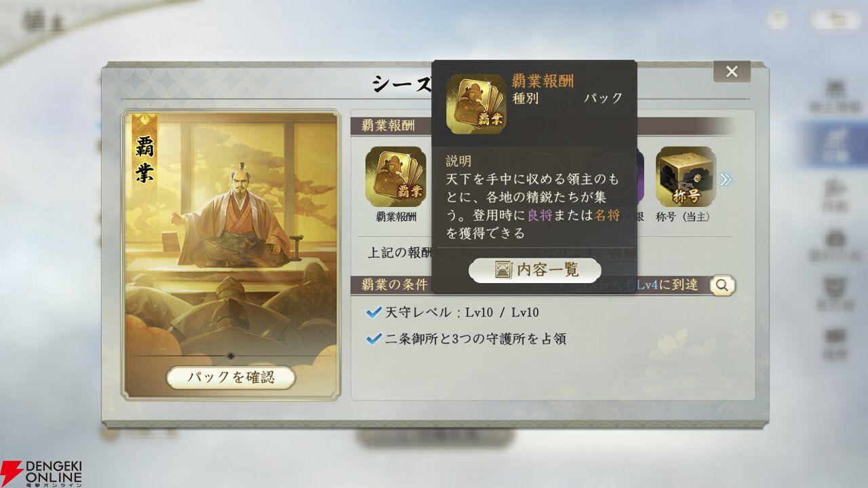Click the blurred pill-shaped button at top right
The image size is (868, 488).
pos(836,20)
